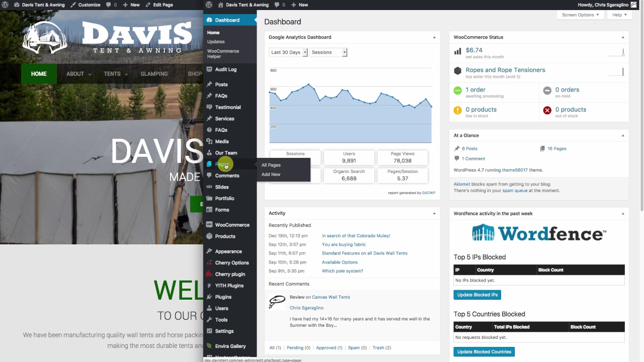This screenshot has width=644, height=362.
Task: Collapse the Activity widget
Action: point(434,213)
